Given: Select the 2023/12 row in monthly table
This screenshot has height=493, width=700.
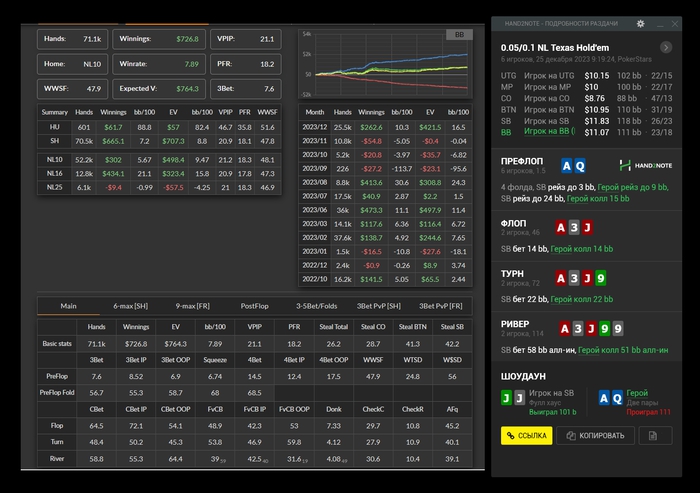Looking at the screenshot, I should pos(315,128).
